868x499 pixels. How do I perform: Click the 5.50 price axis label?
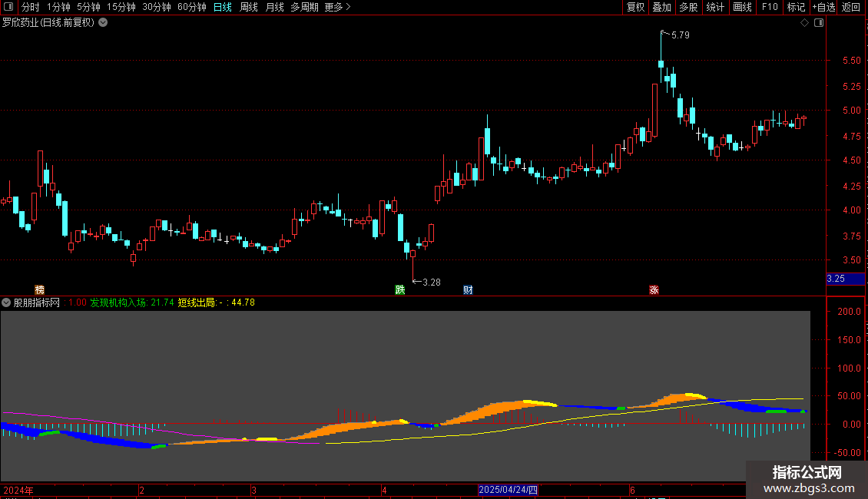[851, 61]
